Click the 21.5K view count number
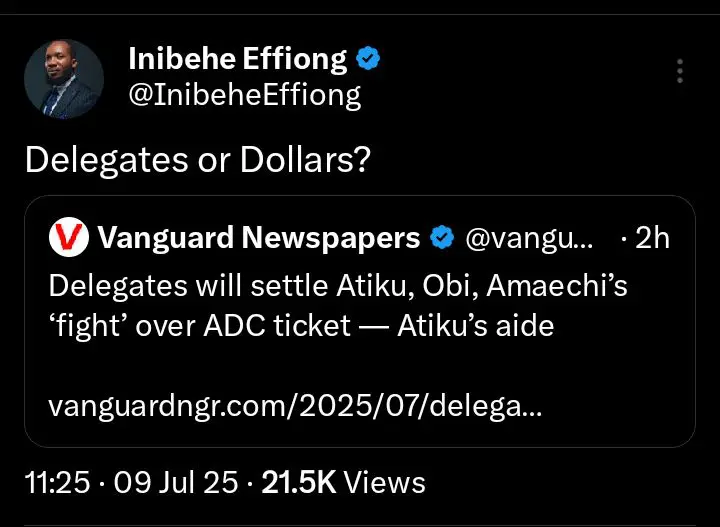The height and width of the screenshot is (527, 720). pos(298,483)
